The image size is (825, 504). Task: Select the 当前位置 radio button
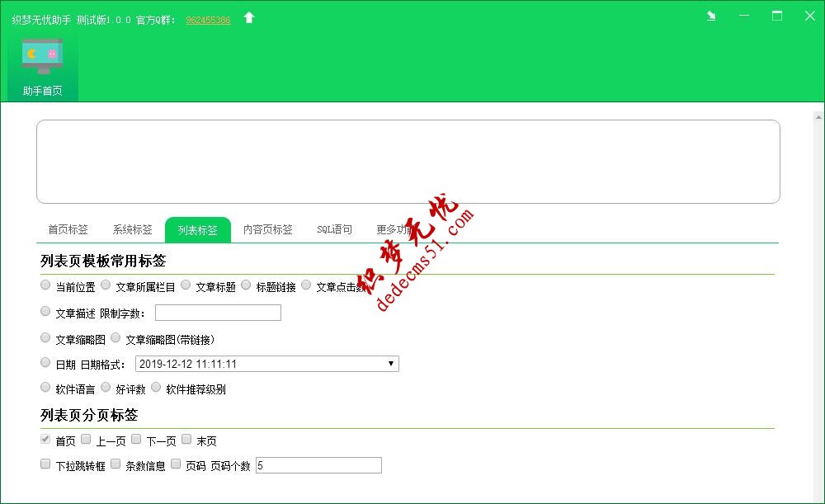(x=45, y=285)
